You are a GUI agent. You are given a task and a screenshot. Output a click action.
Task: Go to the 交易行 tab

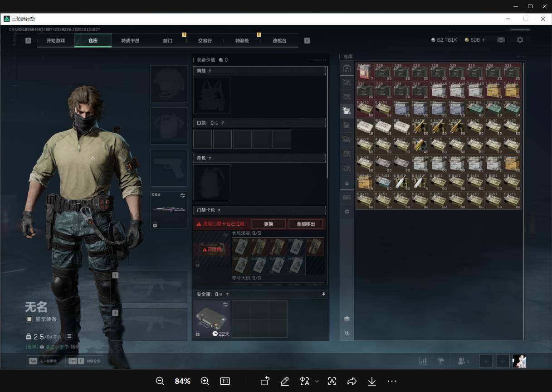click(x=205, y=40)
